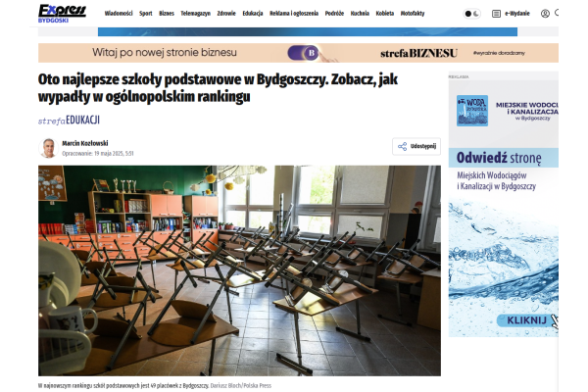This screenshot has width=588, height=392.
Task: Click the share icon next to Udostępnij
Action: [403, 146]
